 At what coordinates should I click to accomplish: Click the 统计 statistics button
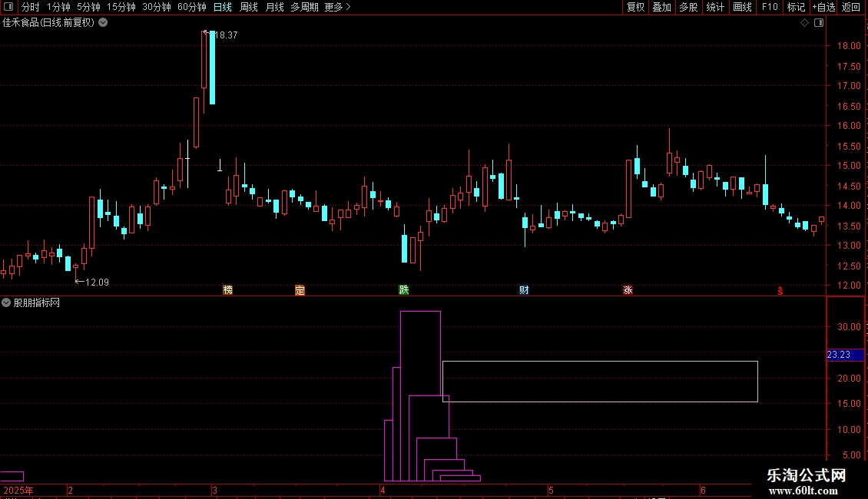tap(715, 7)
